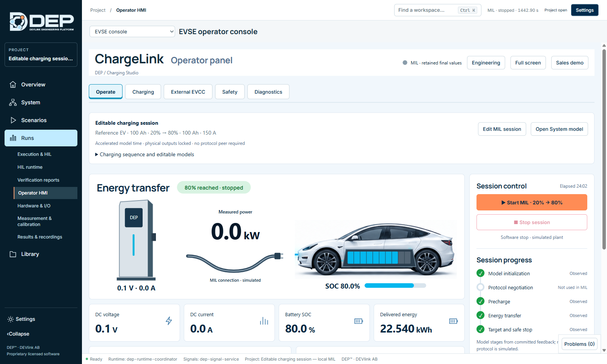Click the Scenarios play icon in the sidebar
The image size is (607, 364).
[x=13, y=120]
